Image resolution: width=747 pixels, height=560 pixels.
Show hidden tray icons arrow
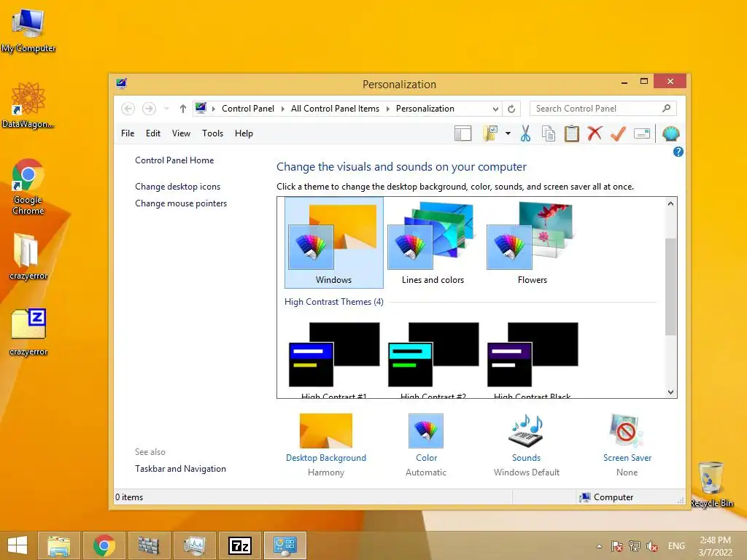click(599, 546)
